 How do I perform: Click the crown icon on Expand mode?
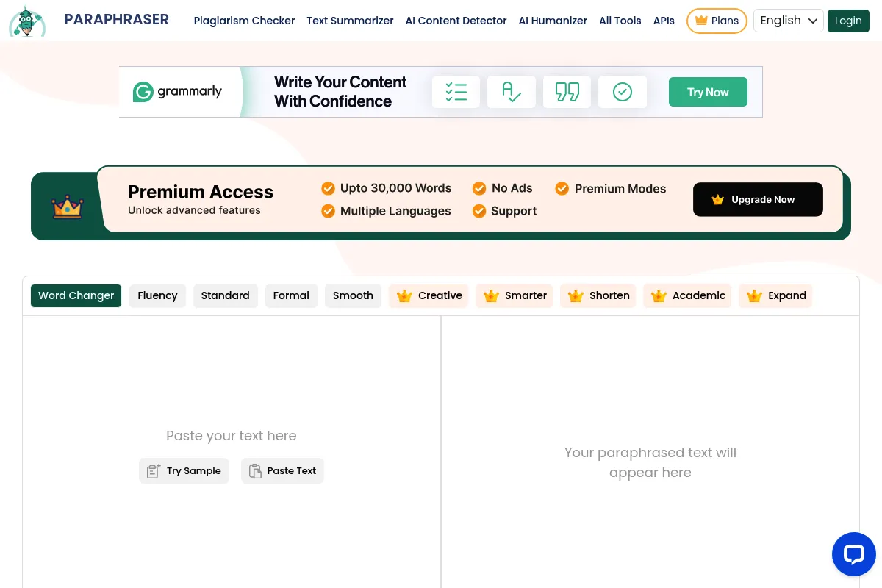754,295
